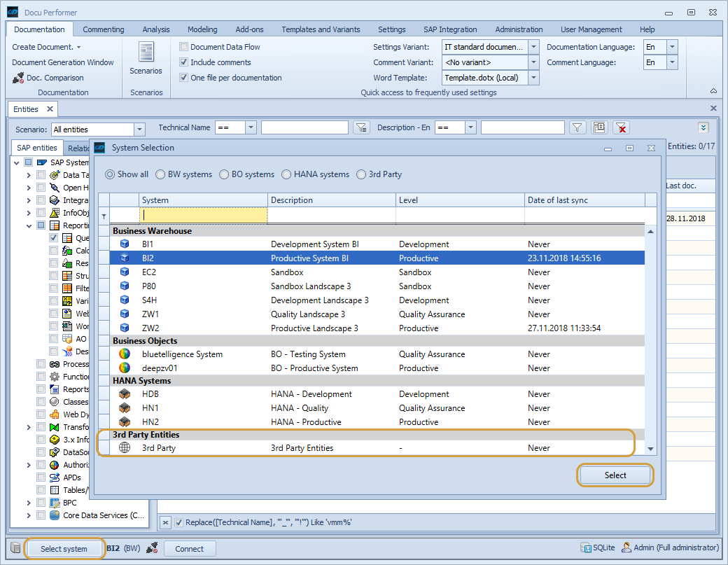Open the SAP Integration menu

tap(450, 29)
